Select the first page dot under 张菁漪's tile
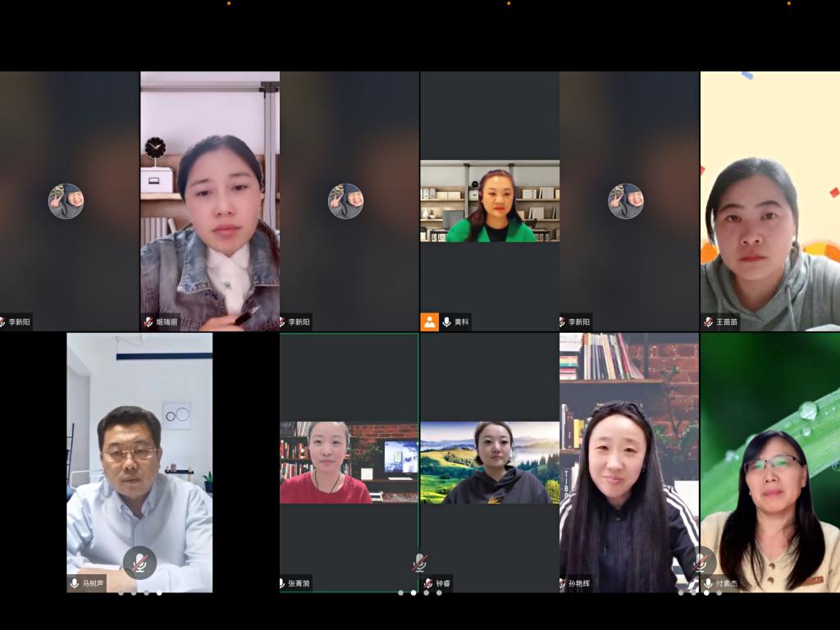This screenshot has width=840, height=630. click(400, 593)
